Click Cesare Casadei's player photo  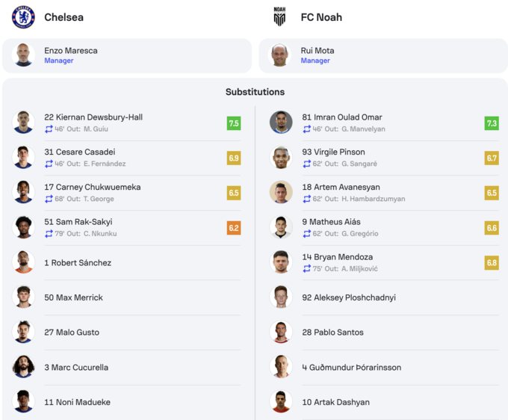click(x=23, y=158)
